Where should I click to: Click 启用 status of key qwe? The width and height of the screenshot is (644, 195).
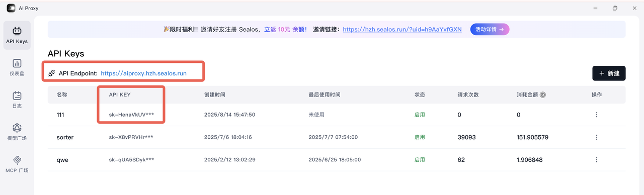420,160
